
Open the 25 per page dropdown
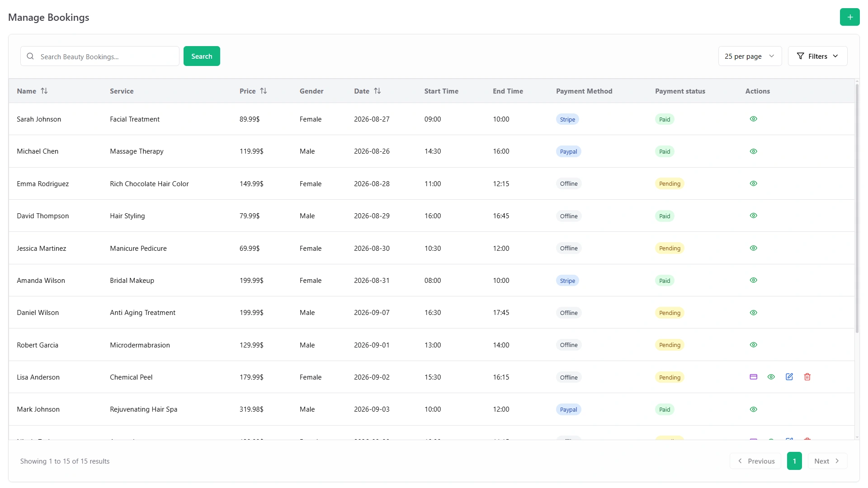750,56
